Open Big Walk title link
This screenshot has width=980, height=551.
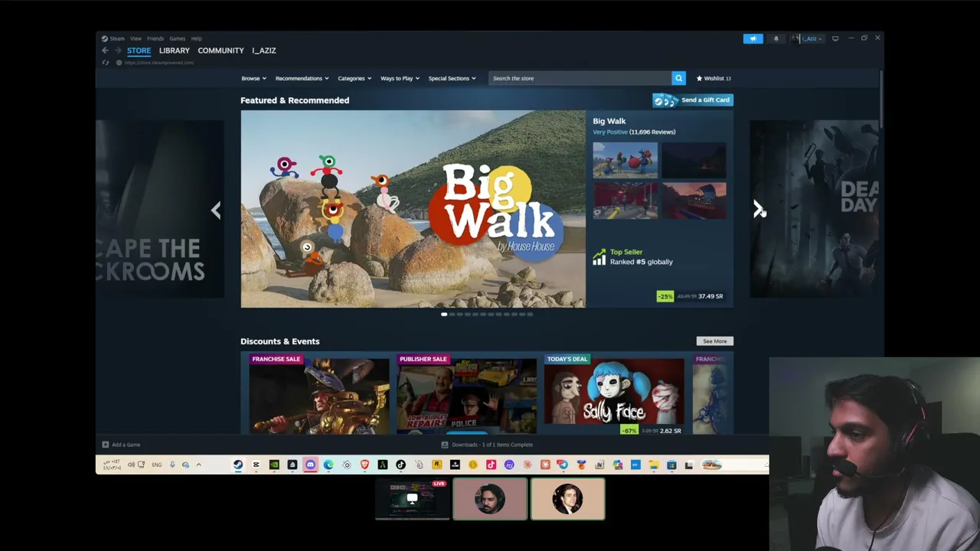609,121
